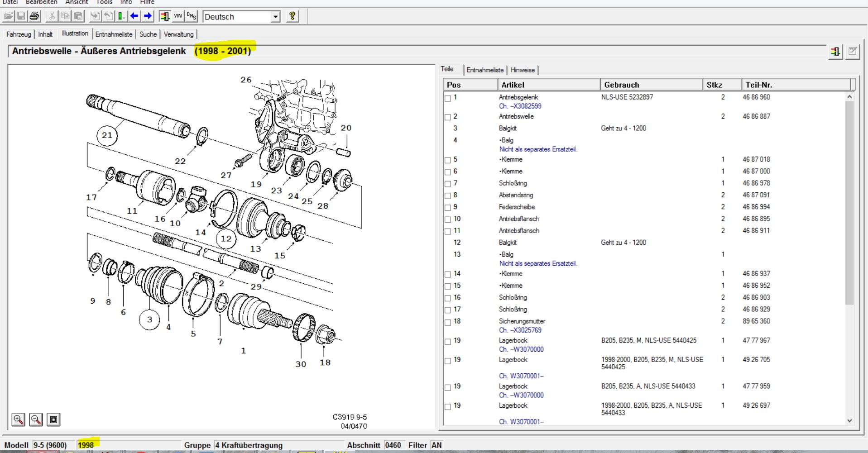This screenshot has width=868, height=453.
Task: Go forward with the blue right arrow
Action: pos(148,16)
